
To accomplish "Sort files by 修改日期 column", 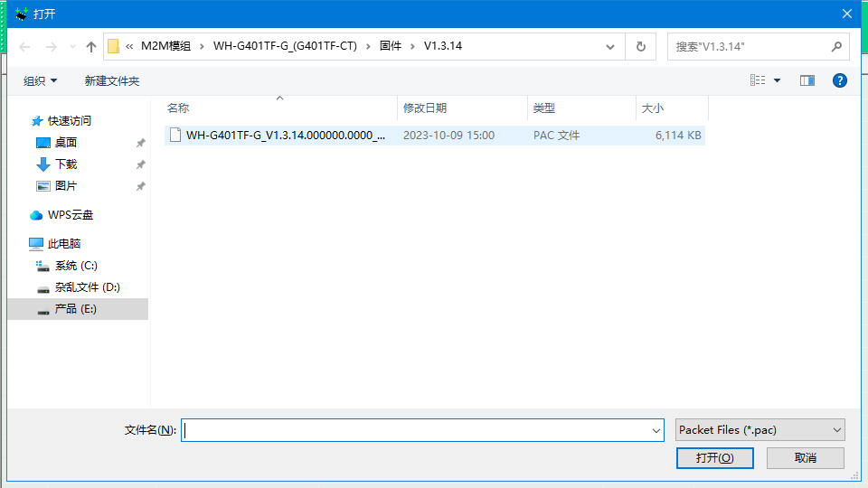I will tap(425, 108).
